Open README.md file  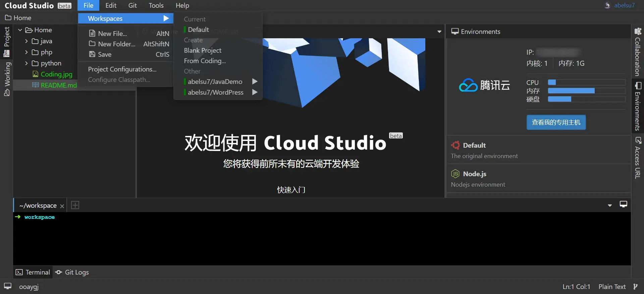click(59, 85)
